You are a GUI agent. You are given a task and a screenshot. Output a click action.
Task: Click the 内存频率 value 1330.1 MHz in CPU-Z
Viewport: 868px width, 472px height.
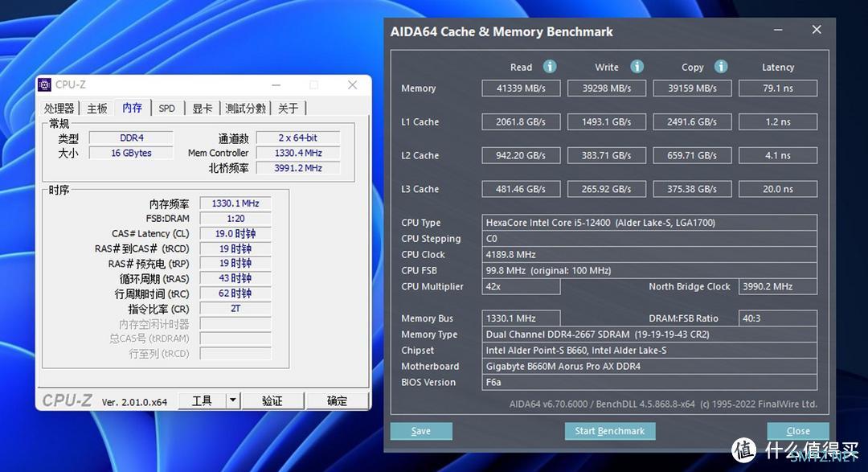(x=235, y=203)
